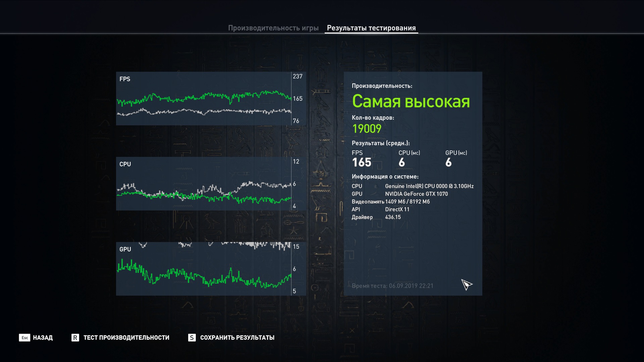This screenshot has width=644, height=362.
Task: Run ТЕСТ ПРОИЗВОДИТЕЛЬНОСТИ again
Action: 126,338
